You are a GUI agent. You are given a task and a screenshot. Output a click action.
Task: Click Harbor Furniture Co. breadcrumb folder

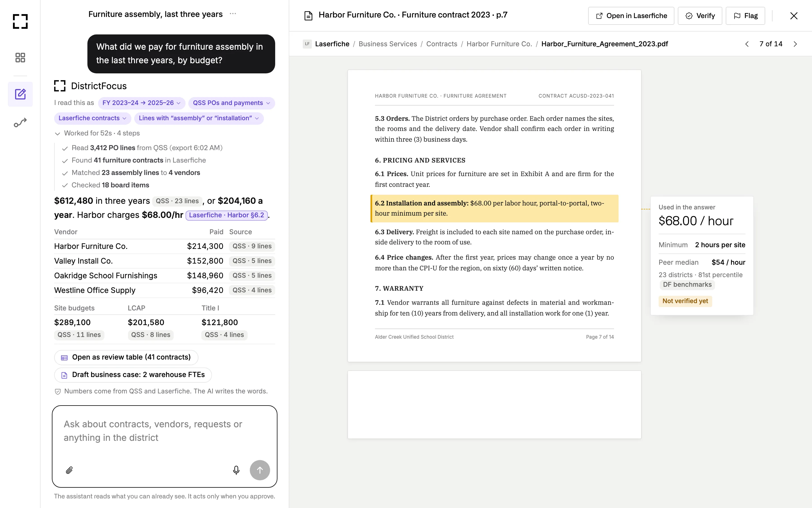[x=499, y=44]
